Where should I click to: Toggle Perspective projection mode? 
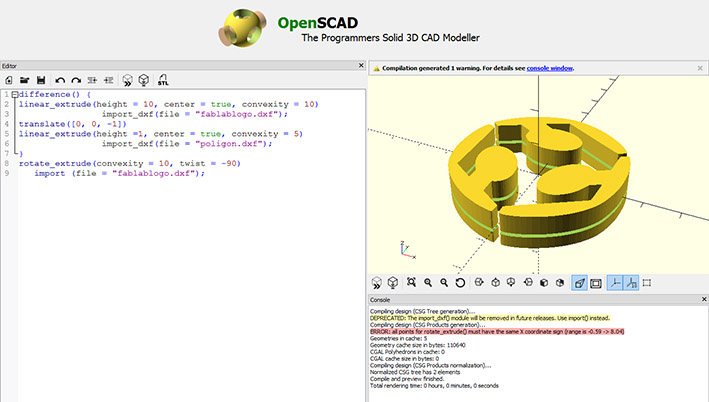579,283
